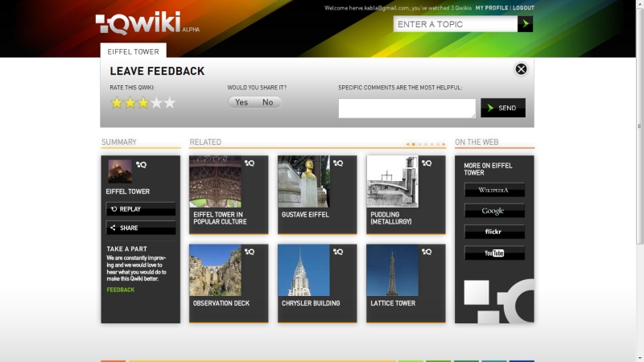Open the Lattice Tower thumbnail

pyautogui.click(x=393, y=270)
